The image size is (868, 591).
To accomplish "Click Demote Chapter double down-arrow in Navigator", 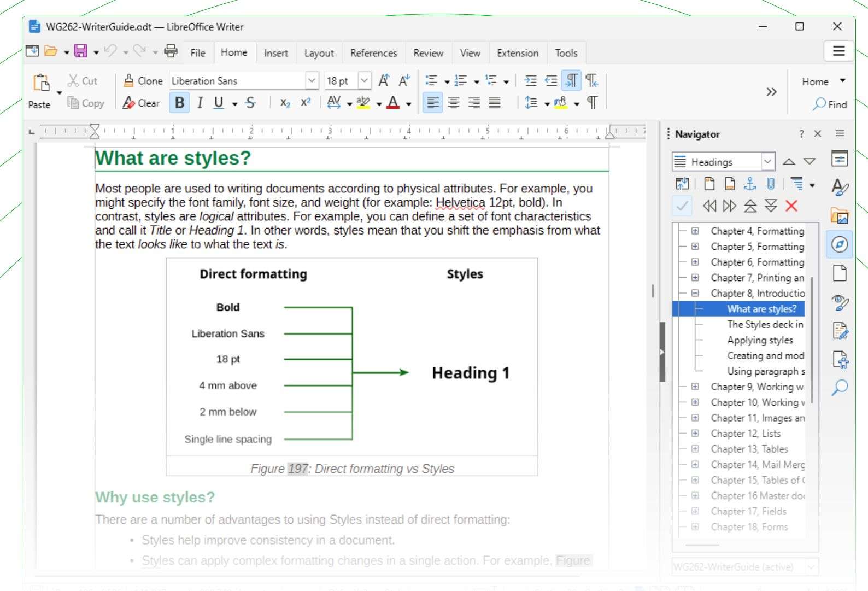I will 771,206.
